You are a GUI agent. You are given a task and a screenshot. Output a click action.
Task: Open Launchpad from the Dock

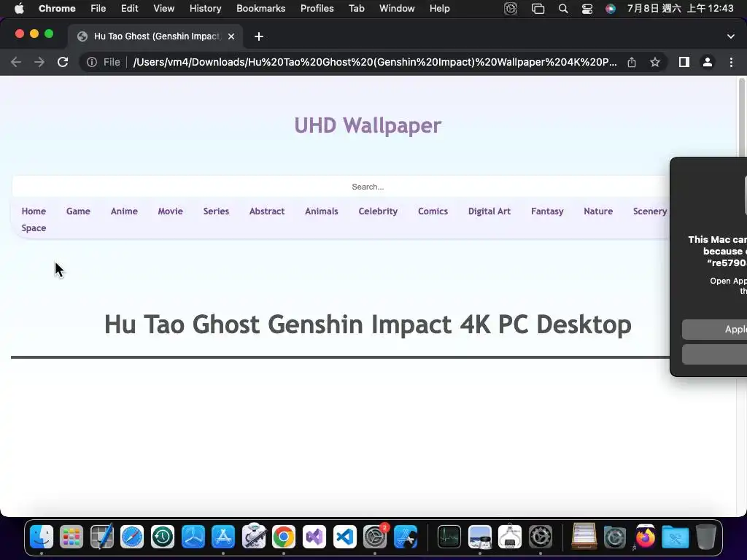click(x=71, y=537)
